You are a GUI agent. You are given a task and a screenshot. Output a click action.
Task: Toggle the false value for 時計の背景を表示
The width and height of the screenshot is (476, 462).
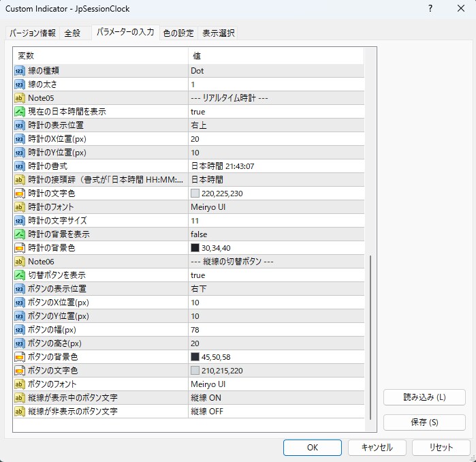point(276,234)
